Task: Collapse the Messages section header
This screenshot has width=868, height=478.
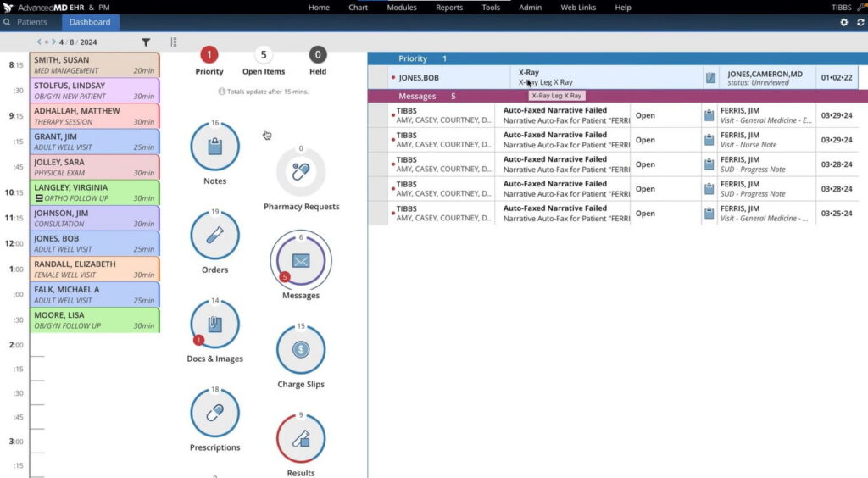Action: [x=617, y=96]
